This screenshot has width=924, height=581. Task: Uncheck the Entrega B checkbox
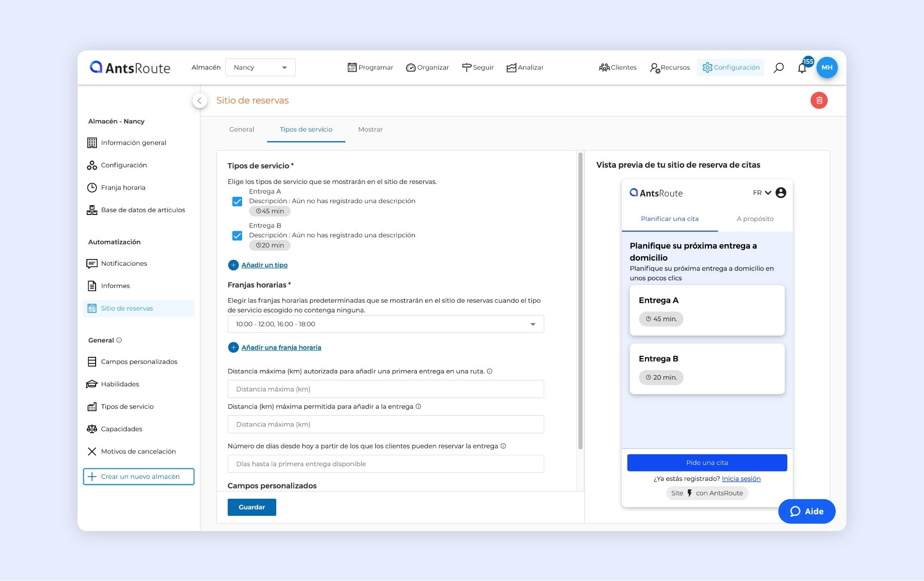[x=237, y=236]
